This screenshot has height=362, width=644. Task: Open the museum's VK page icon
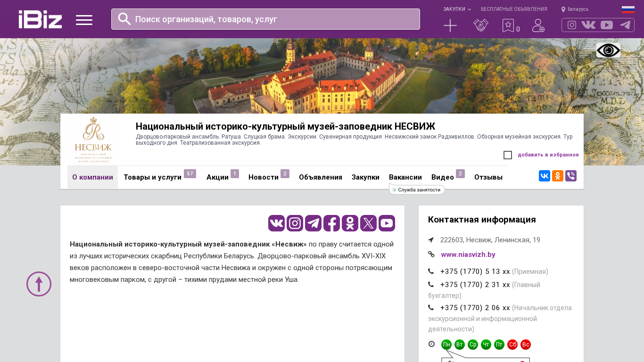(x=276, y=223)
